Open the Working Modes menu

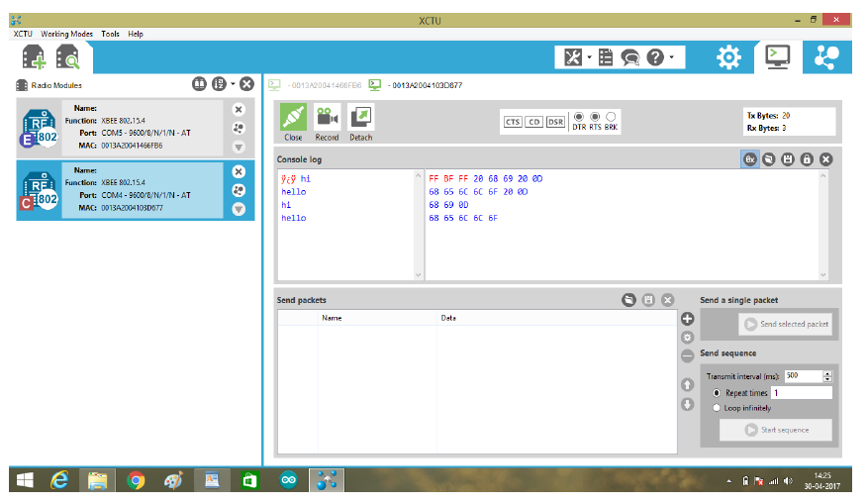click(66, 34)
